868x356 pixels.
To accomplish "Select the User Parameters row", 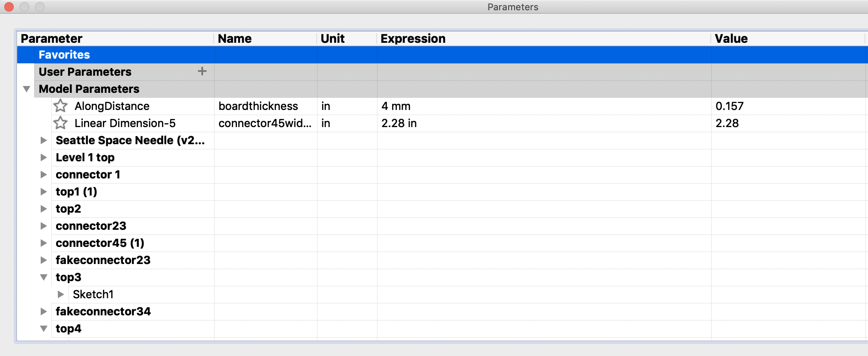I will click(x=85, y=72).
